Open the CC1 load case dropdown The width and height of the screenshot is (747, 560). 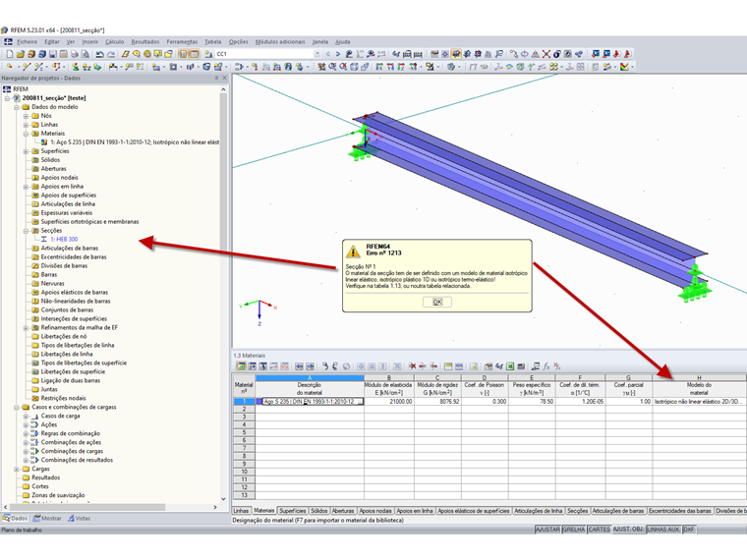pos(317,54)
